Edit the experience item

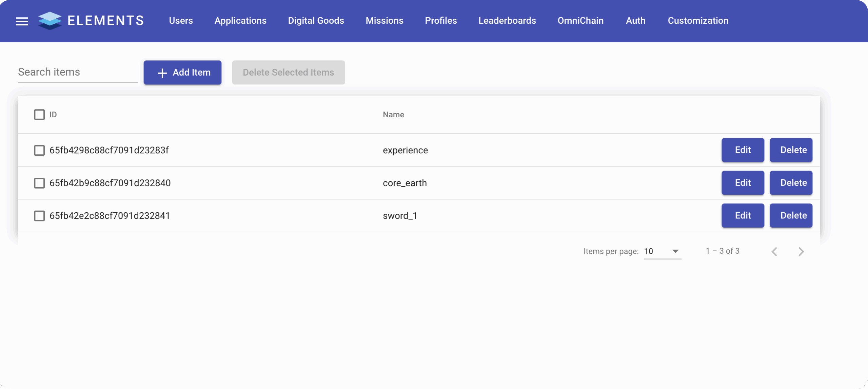coord(743,150)
